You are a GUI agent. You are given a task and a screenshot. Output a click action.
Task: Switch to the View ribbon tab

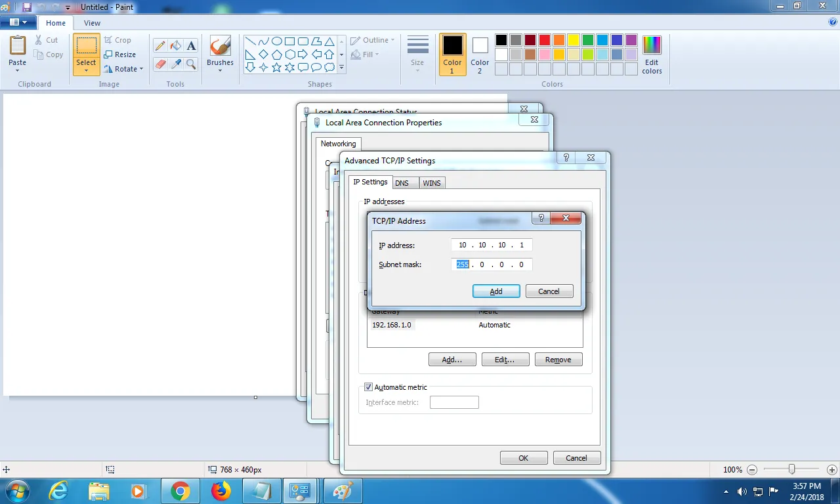click(92, 23)
